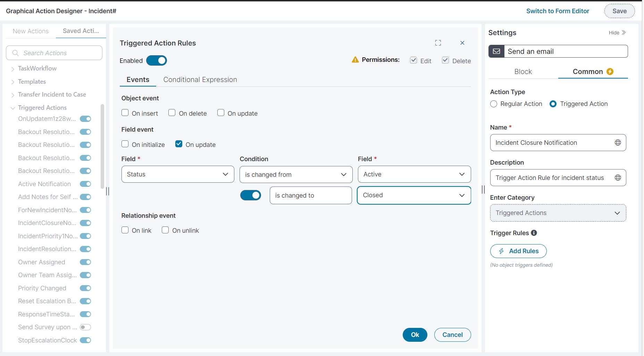Disable the Enabled toggle for the triggered action rule

157,60
